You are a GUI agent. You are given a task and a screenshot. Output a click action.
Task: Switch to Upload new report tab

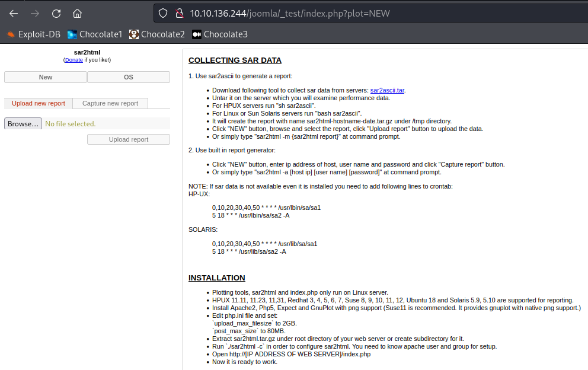(39, 103)
